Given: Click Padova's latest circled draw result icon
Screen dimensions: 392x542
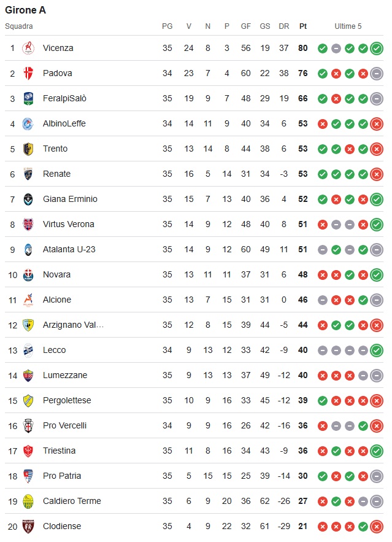Looking at the screenshot, I should 377,73.
